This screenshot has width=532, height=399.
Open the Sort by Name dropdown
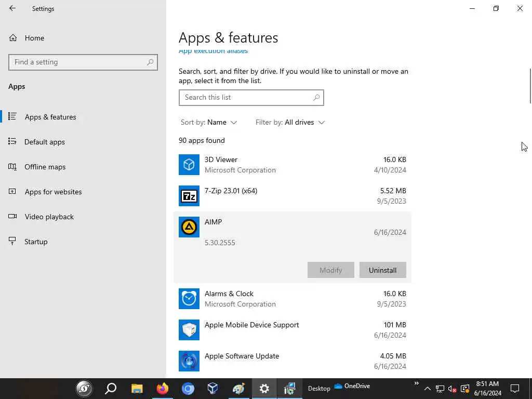point(209,123)
